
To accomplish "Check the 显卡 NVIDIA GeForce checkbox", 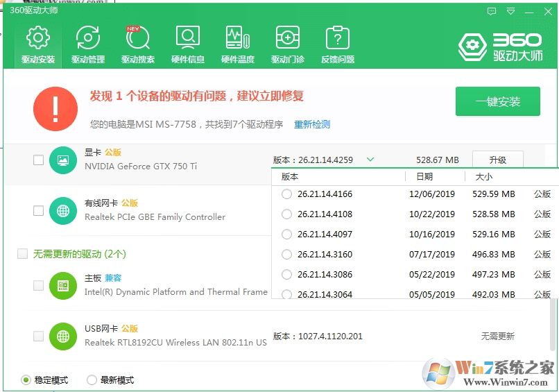I will [x=38, y=160].
